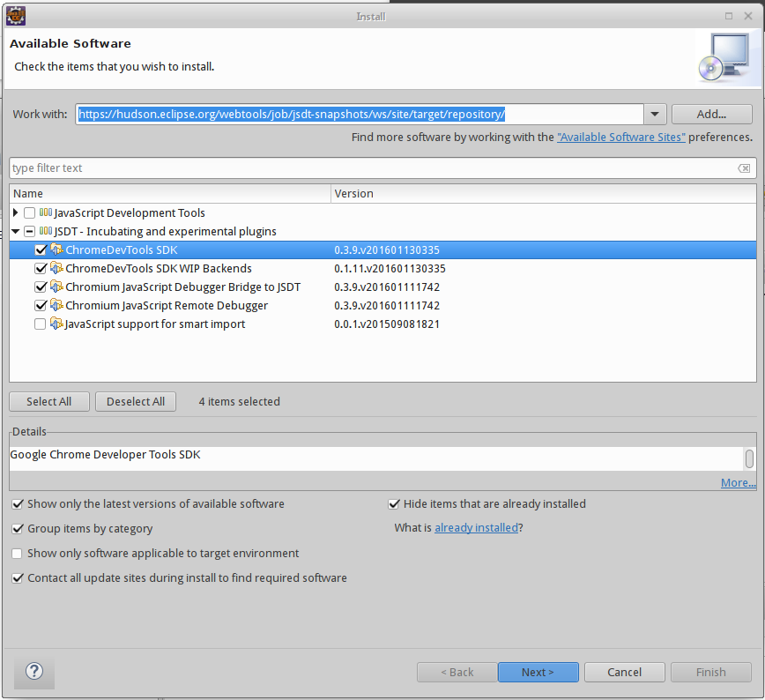Click the JSDT Incubating category icon
Image resolution: width=765 pixels, height=700 pixels.
[45, 231]
